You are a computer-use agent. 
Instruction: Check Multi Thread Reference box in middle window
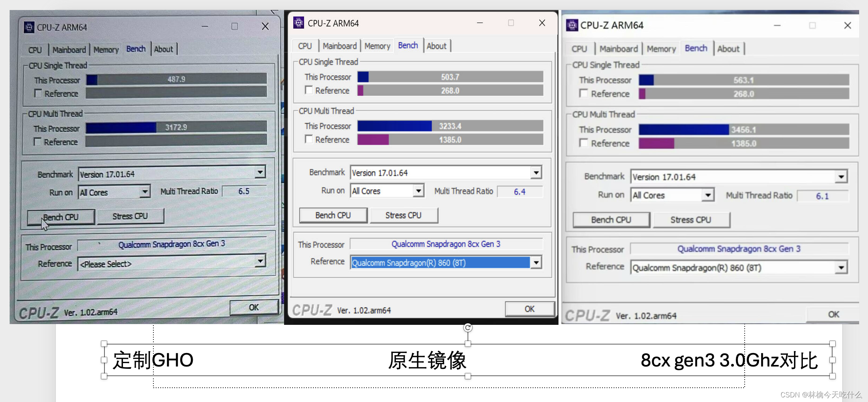click(x=308, y=139)
